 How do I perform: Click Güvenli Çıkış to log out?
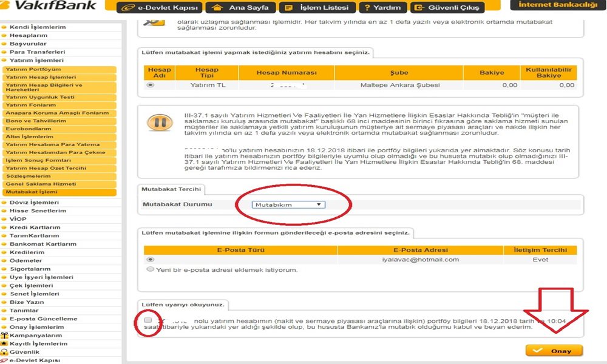point(447,7)
